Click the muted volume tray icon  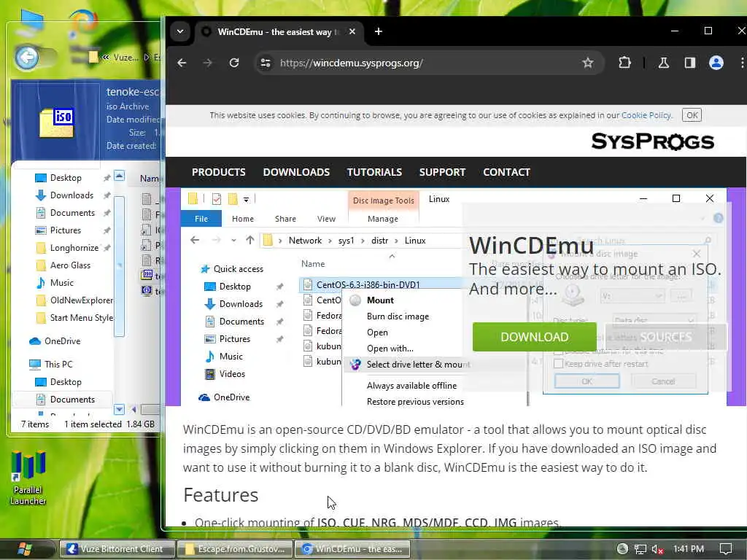657,549
